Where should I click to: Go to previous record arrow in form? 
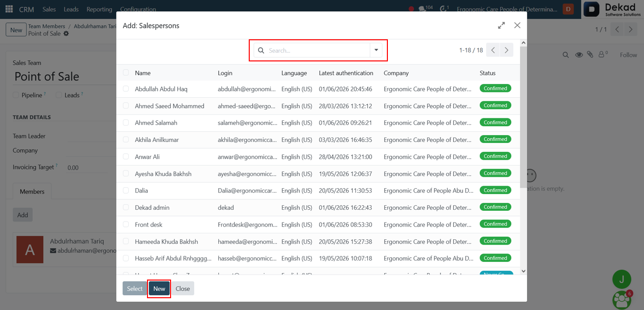point(617,29)
